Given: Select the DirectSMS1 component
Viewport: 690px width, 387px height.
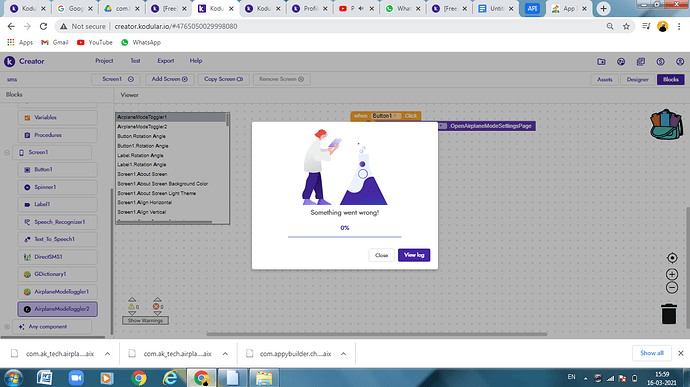Looking at the screenshot, I should point(58,257).
